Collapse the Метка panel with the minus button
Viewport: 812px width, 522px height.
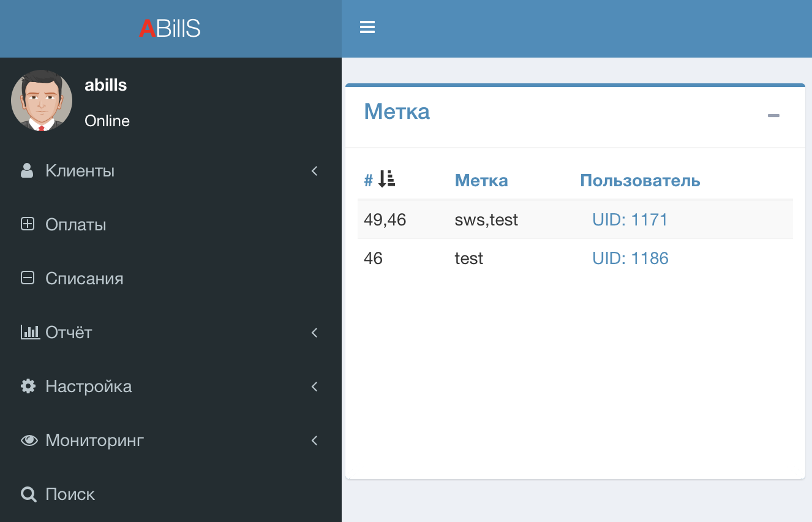[773, 115]
